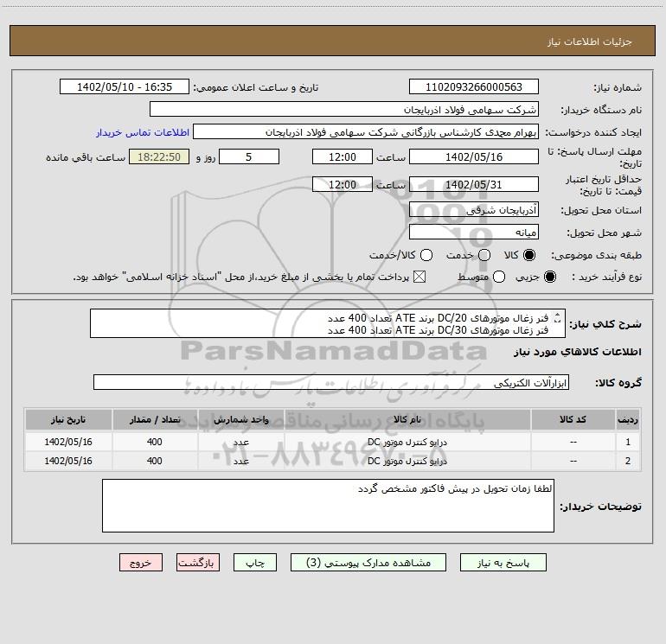This screenshot has width=666, height=644.
Task: Click row 1 quantity cell 400
Action: [155, 442]
